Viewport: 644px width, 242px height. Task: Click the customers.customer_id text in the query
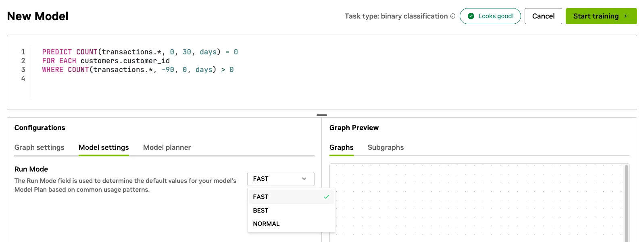coord(125,61)
